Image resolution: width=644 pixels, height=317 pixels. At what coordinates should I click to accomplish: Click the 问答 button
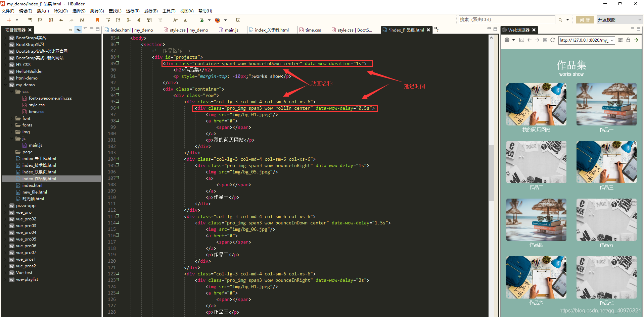pyautogui.click(x=585, y=20)
